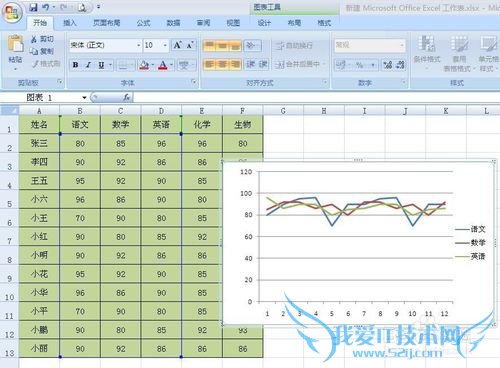Open Cell Styles (单元格样式) gallery
The height and width of the screenshot is (368, 500).
tap(488, 53)
